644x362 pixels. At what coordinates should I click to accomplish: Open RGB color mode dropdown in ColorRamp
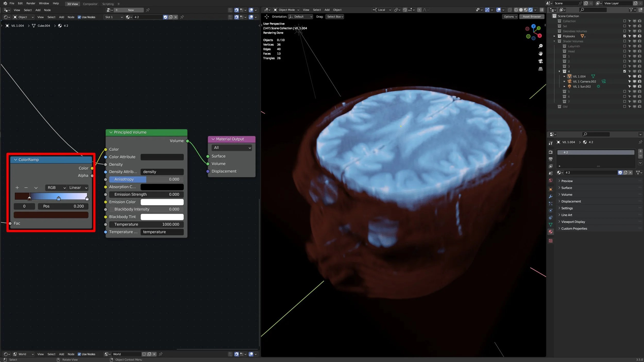click(x=56, y=188)
